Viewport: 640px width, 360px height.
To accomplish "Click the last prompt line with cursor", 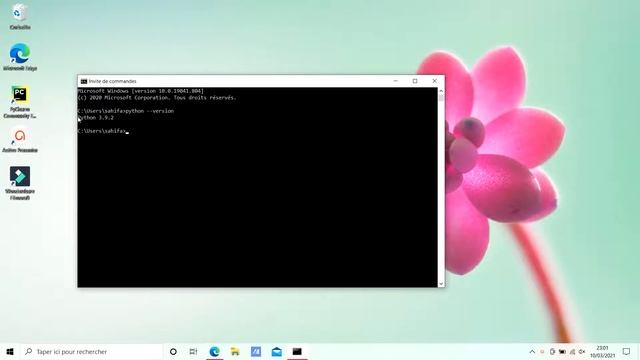I will coord(103,131).
